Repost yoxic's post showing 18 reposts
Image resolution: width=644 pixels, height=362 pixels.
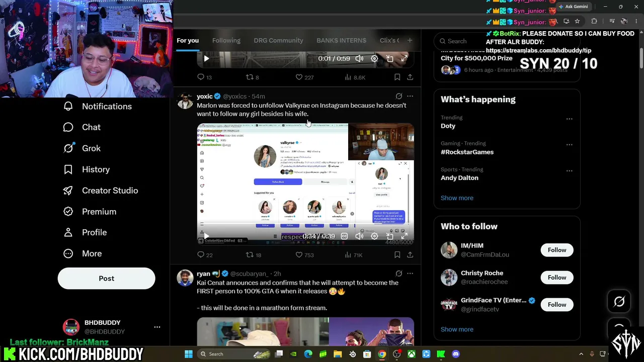[x=253, y=255]
